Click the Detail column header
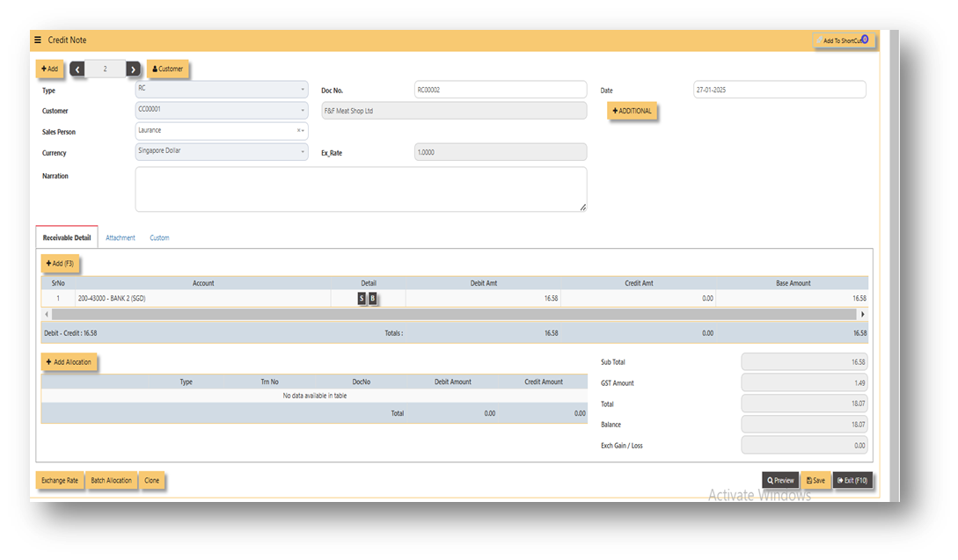Image resolution: width=958 pixels, height=560 pixels. tap(369, 283)
